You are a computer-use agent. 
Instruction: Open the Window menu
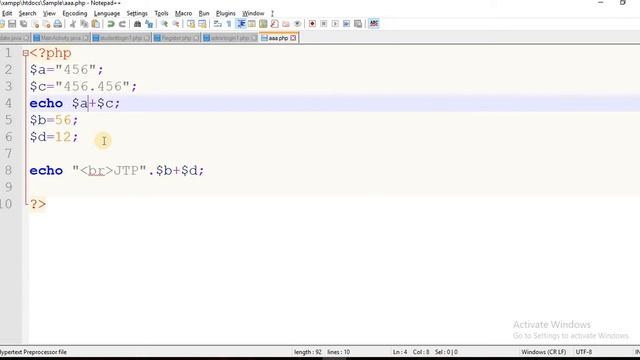(x=253, y=13)
